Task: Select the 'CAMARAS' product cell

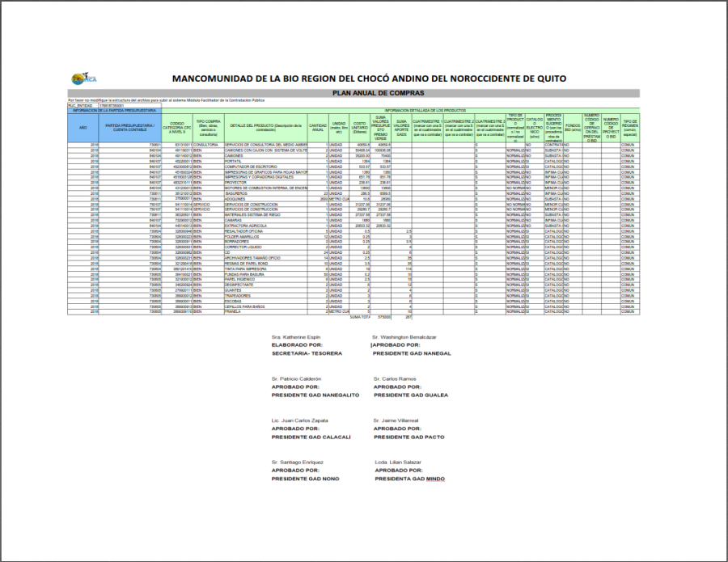Action: pos(266,221)
